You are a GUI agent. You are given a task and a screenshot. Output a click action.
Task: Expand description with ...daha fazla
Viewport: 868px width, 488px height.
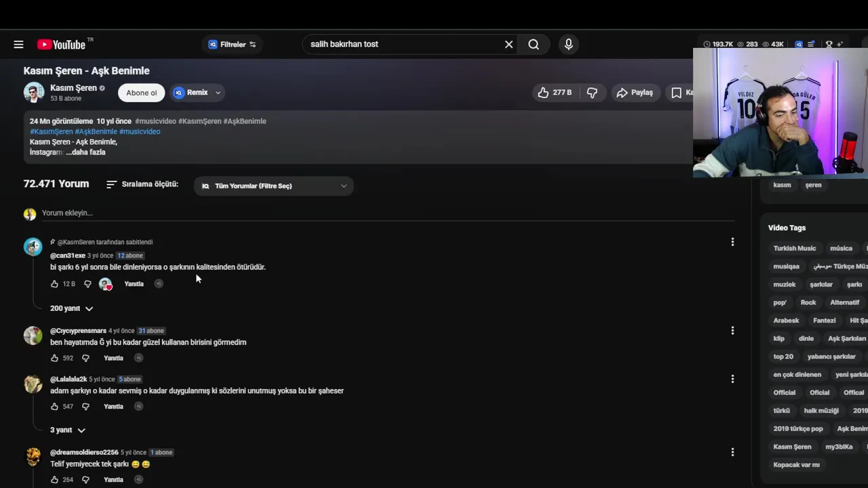click(85, 152)
